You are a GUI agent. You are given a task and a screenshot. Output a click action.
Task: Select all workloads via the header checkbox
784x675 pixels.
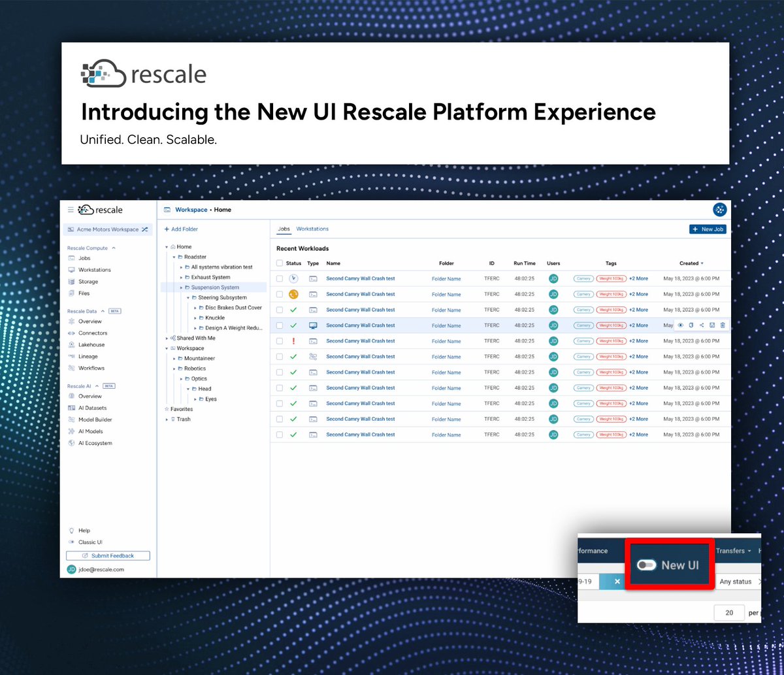[x=280, y=263]
